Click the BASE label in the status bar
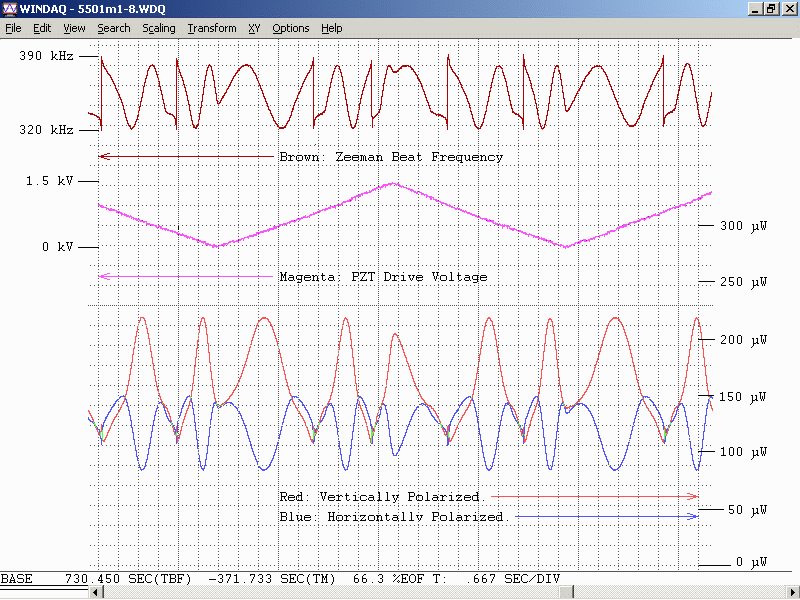800x600 pixels. [x=16, y=579]
